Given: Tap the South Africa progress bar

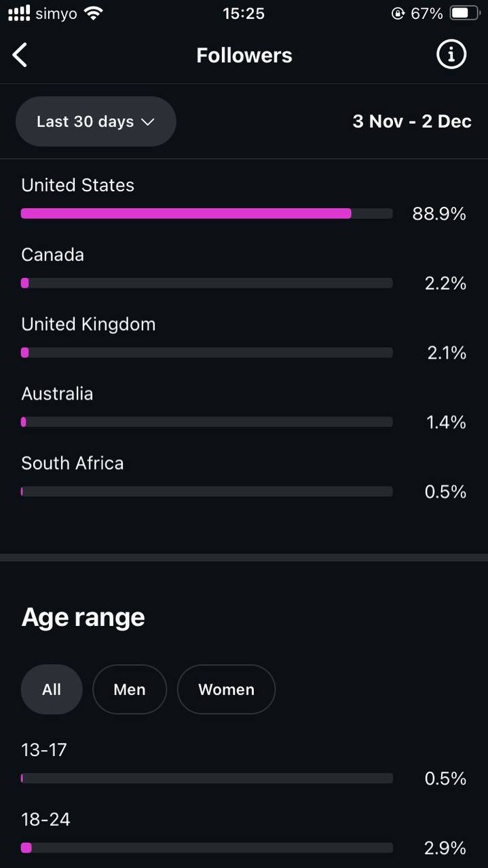Looking at the screenshot, I should 207,492.
